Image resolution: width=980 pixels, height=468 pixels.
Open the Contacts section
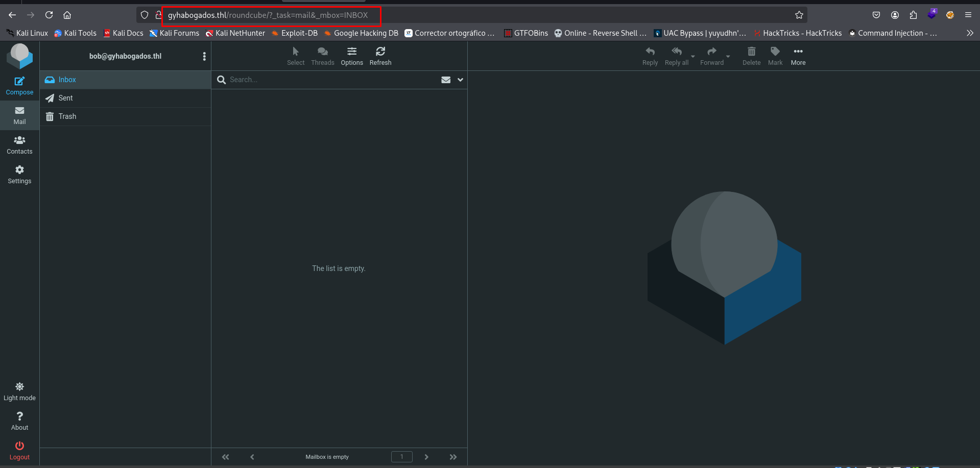tap(19, 145)
